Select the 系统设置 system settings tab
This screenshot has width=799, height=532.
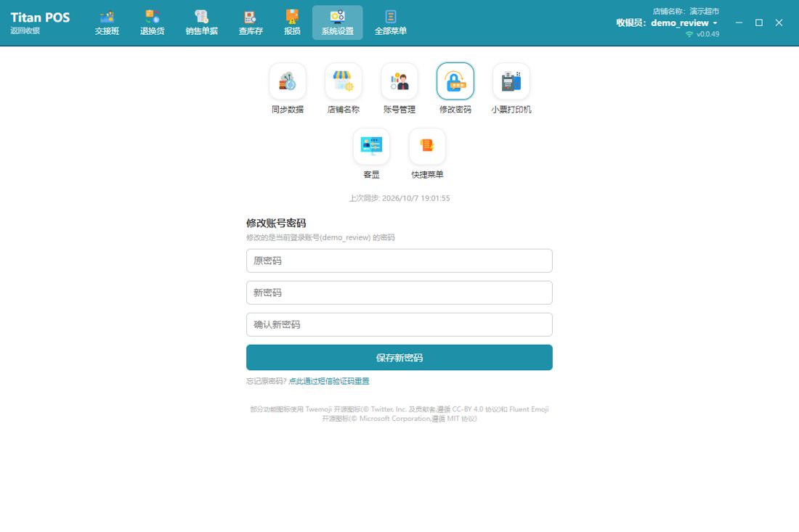(337, 23)
